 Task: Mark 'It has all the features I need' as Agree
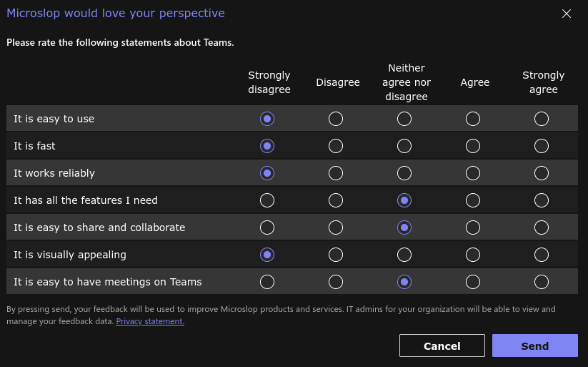click(473, 200)
